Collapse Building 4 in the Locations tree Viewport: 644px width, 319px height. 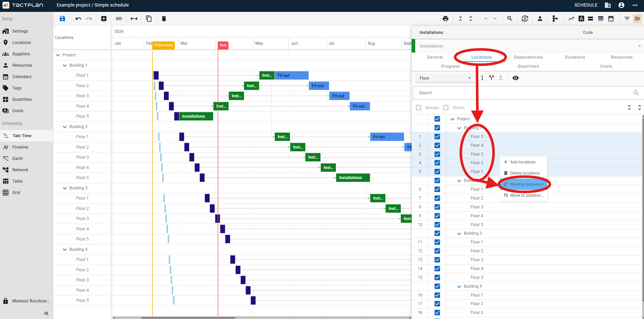[x=65, y=249]
